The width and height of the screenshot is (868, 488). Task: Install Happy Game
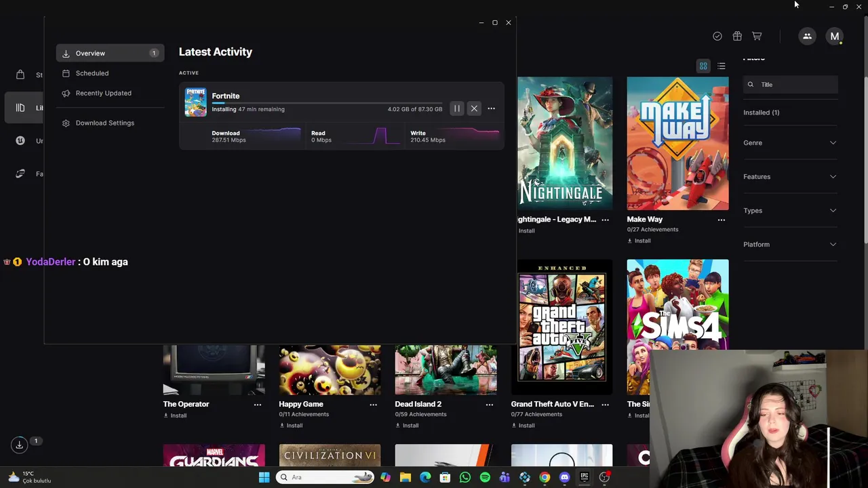(x=291, y=426)
